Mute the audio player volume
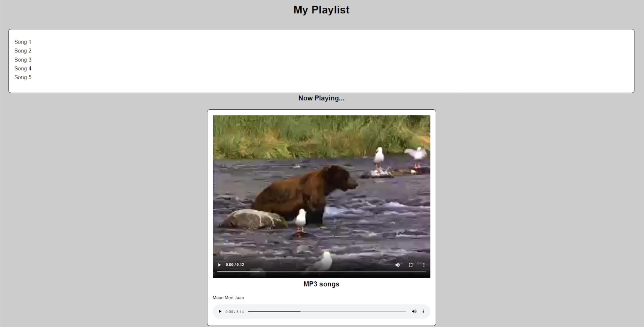The width and height of the screenshot is (644, 327). 414,311
